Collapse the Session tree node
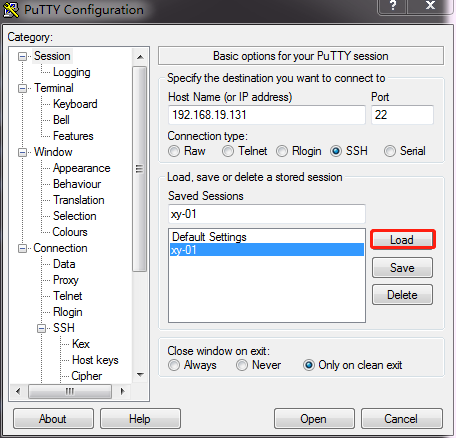 point(22,56)
